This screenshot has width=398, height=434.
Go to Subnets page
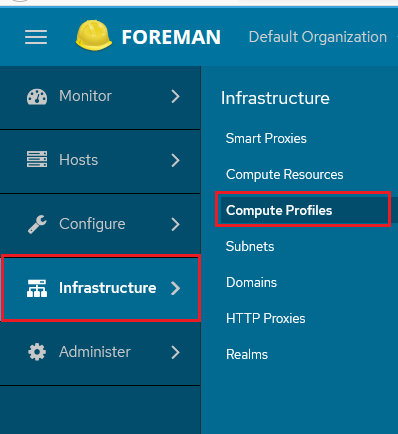(x=250, y=246)
